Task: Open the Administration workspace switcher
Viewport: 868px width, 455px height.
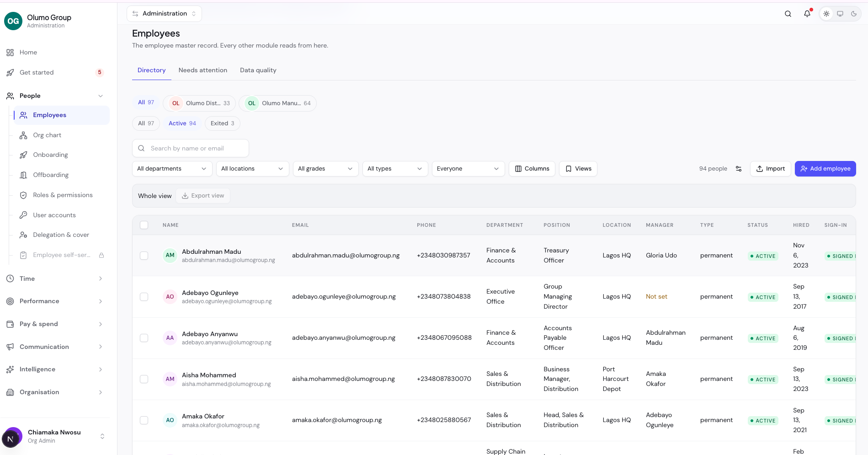Action: [x=164, y=14]
